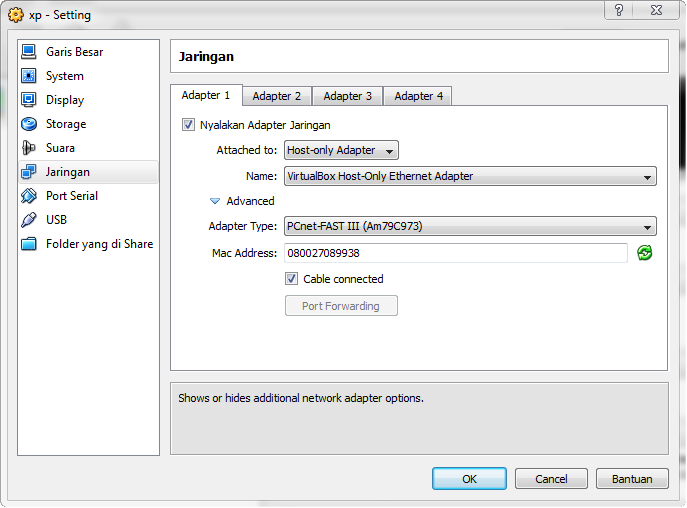The height and width of the screenshot is (508, 687).
Task: Switch to the Adapter 2 tab
Action: 277,96
